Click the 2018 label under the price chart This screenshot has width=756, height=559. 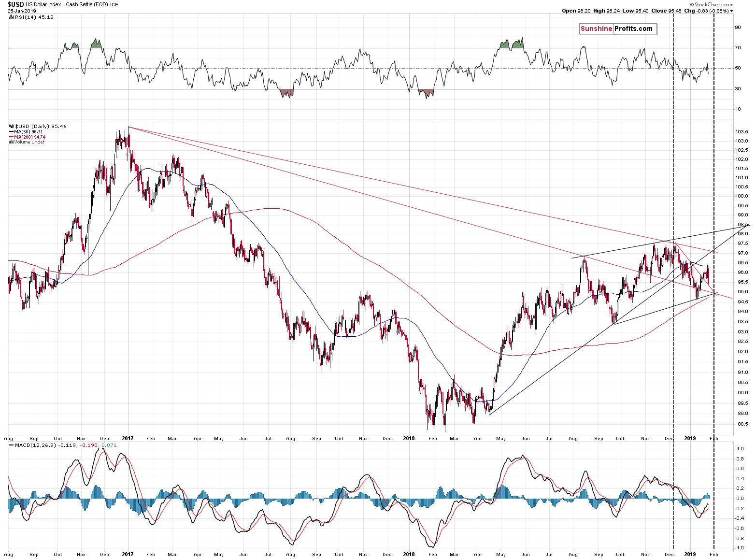[x=409, y=439]
